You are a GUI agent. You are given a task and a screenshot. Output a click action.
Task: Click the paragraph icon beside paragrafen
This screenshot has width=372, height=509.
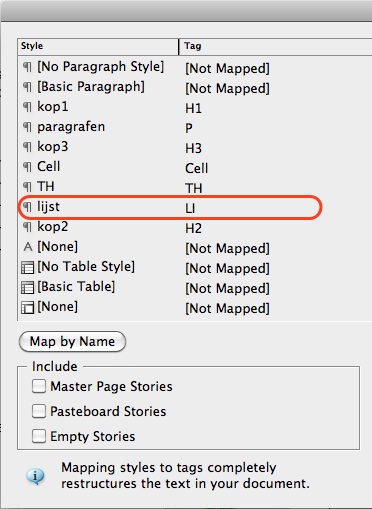pos(27,127)
